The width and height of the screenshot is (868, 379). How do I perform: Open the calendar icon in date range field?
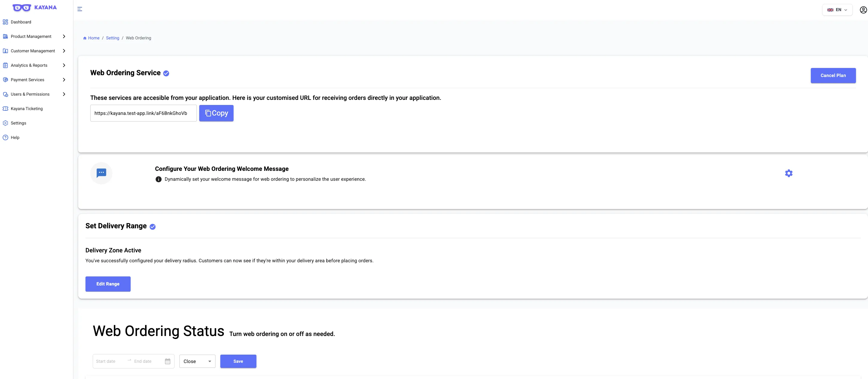click(x=167, y=361)
